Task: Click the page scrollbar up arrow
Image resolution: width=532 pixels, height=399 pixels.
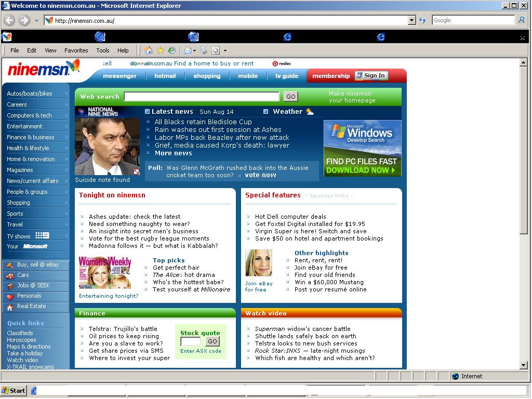Action: (x=524, y=62)
